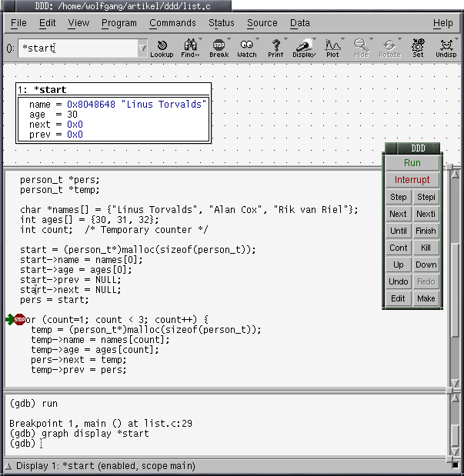Click the Set toolbar icon
464x476 pixels.
pyautogui.click(x=418, y=48)
